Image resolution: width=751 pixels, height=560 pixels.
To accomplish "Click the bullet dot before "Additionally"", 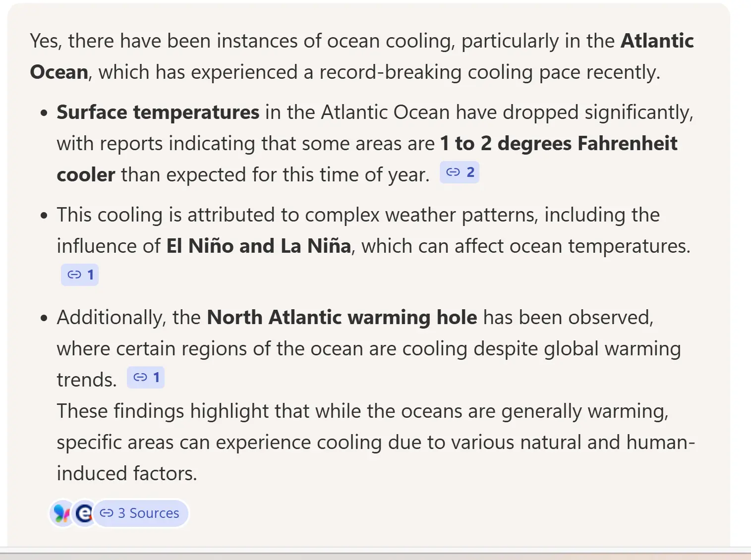I will click(44, 319).
